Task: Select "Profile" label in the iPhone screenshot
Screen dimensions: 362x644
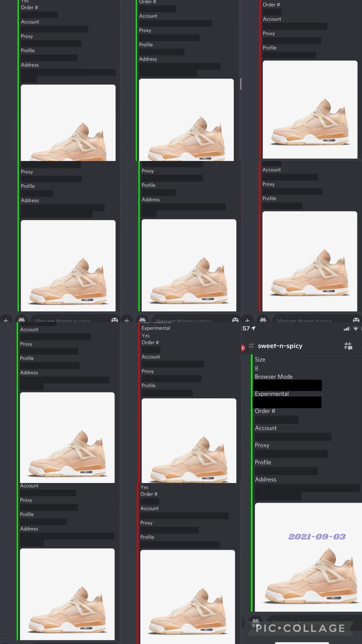Action: pos(263,463)
